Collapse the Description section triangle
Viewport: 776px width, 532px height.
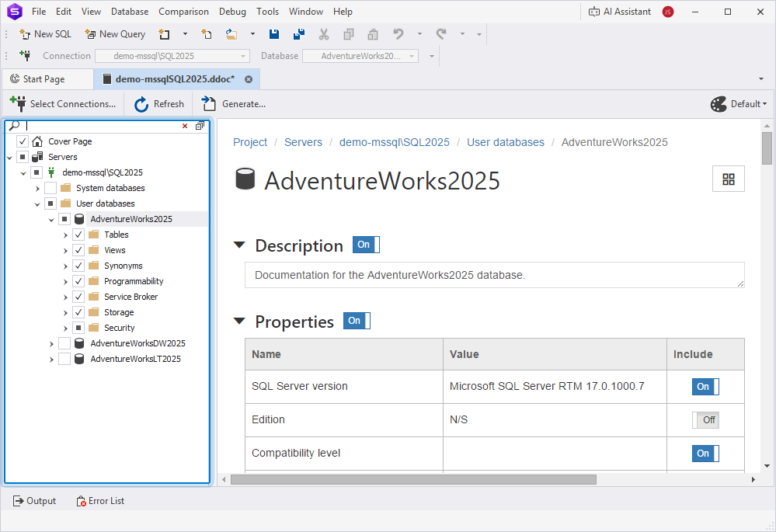click(x=239, y=245)
